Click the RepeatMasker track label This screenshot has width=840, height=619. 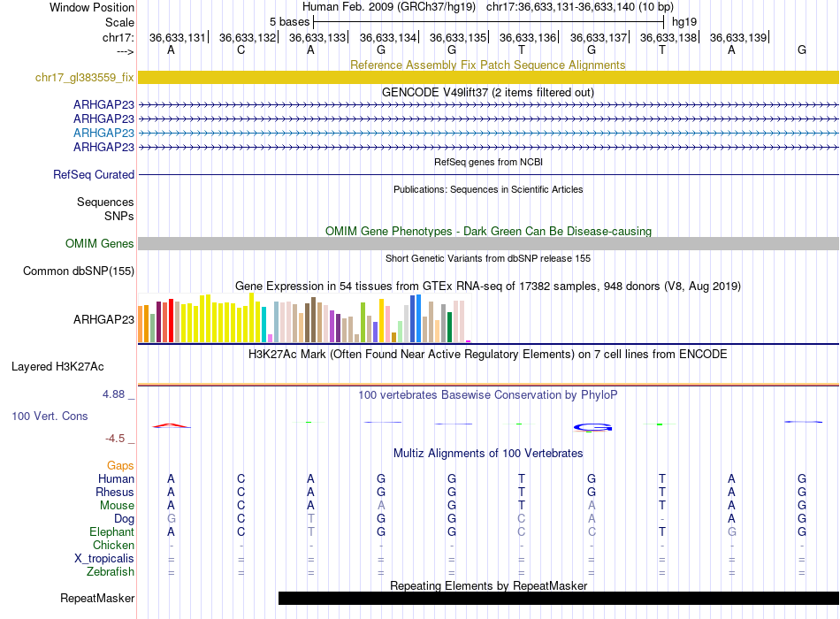[x=97, y=598]
